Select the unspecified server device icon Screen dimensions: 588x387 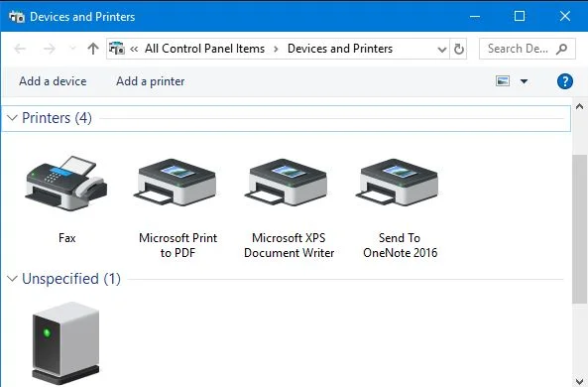coord(66,342)
